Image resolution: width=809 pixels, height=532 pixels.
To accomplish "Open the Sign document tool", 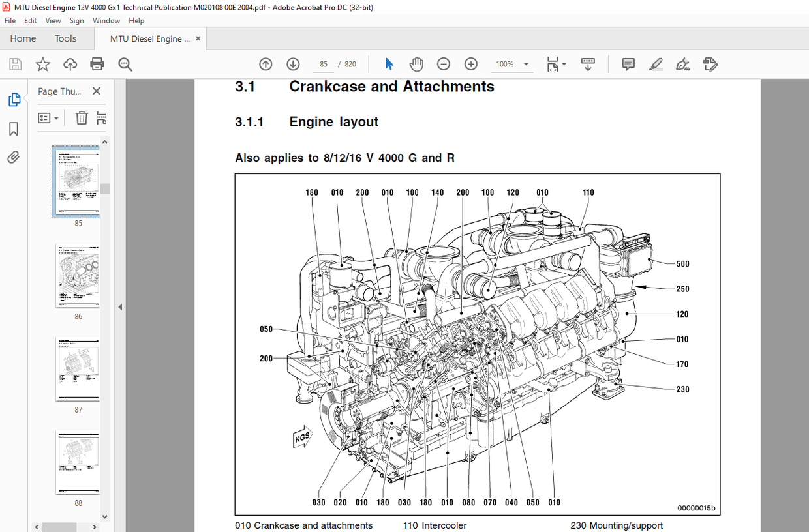I will coord(682,64).
